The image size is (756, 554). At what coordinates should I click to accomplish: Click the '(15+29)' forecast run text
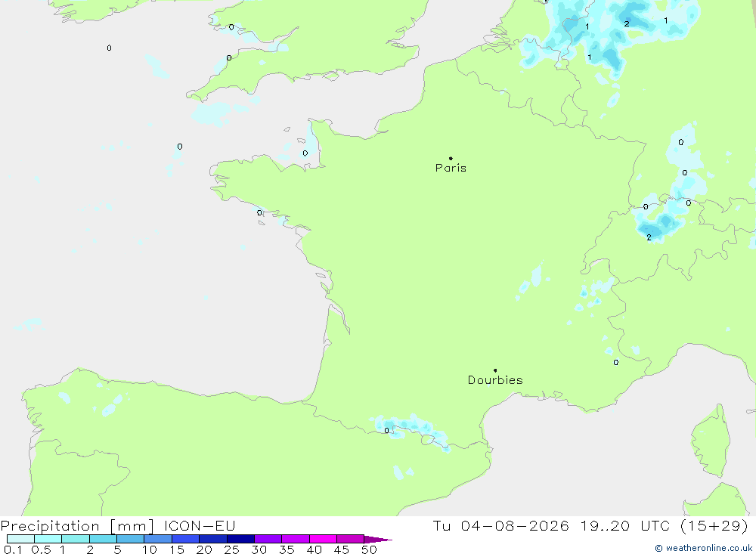(x=714, y=525)
